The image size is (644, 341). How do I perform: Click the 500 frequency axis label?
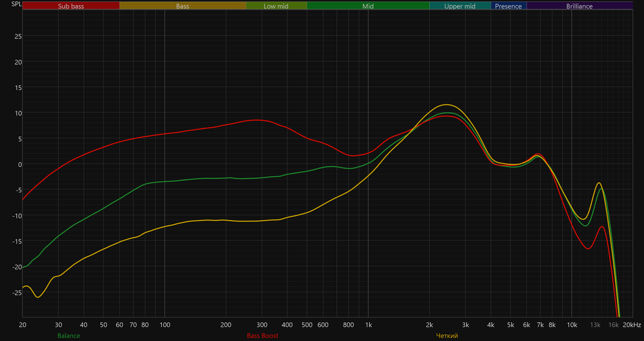tap(307, 325)
